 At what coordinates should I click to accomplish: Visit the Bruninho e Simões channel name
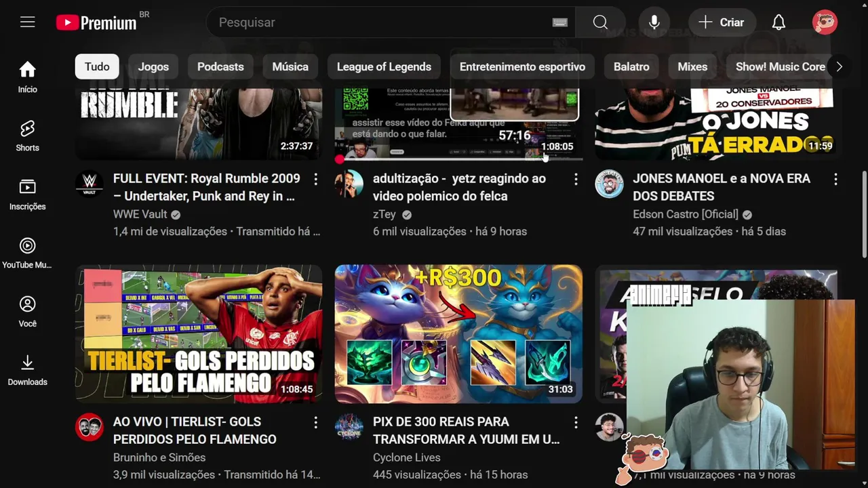click(x=159, y=457)
